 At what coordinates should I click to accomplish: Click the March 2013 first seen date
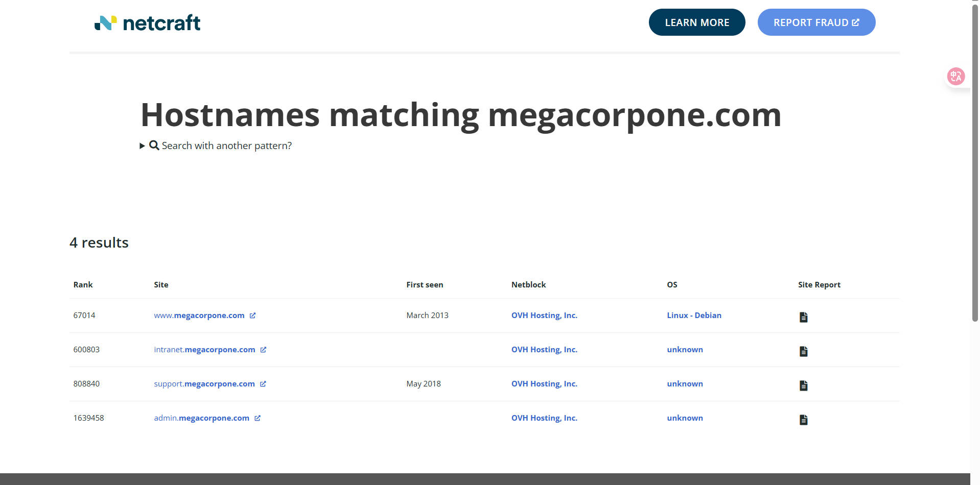[x=427, y=316]
